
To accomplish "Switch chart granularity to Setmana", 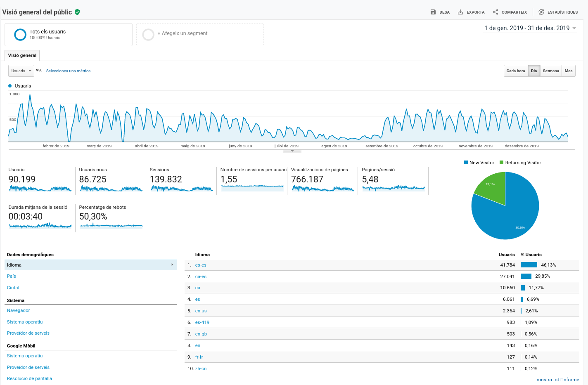I will point(550,71).
